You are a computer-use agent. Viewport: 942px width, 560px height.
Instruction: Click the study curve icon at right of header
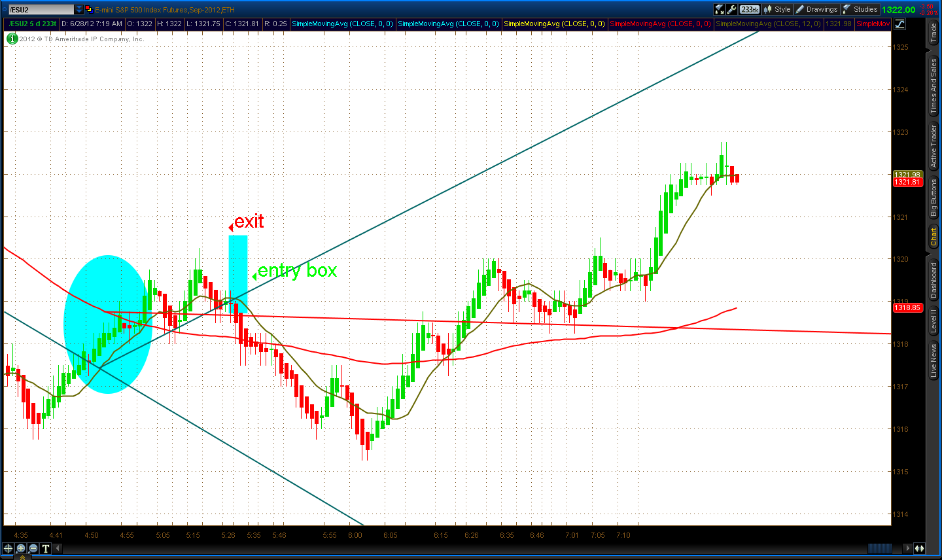(x=900, y=24)
